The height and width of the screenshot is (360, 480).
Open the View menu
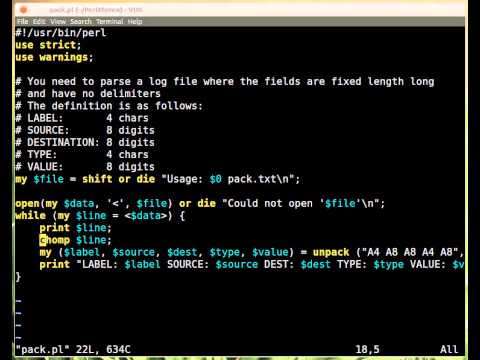click(58, 22)
